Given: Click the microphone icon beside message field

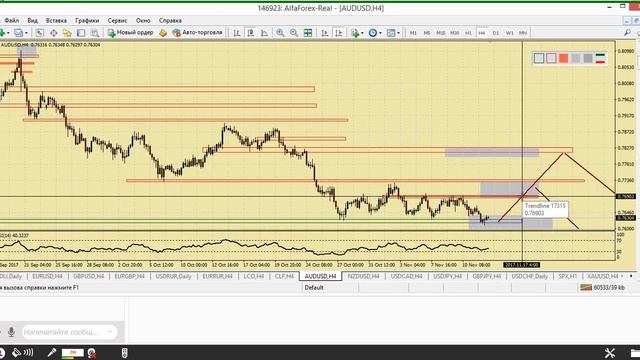Looking at the screenshot, I should coord(11,332).
